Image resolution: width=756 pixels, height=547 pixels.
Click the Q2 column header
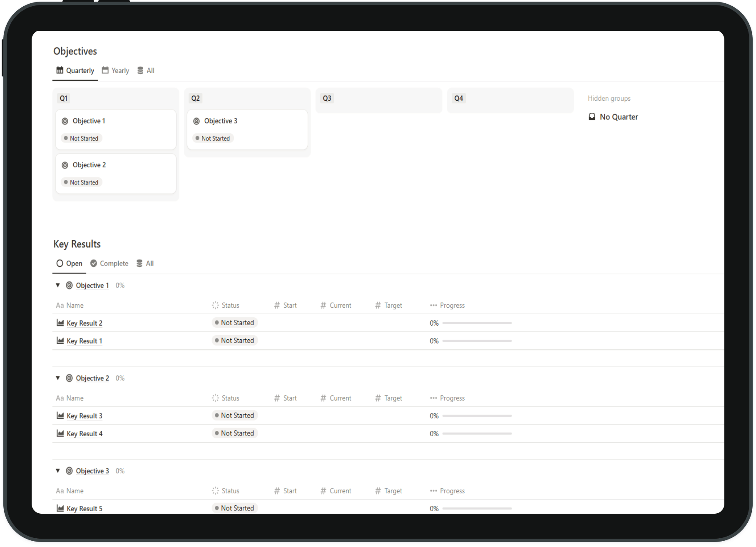[x=195, y=98]
